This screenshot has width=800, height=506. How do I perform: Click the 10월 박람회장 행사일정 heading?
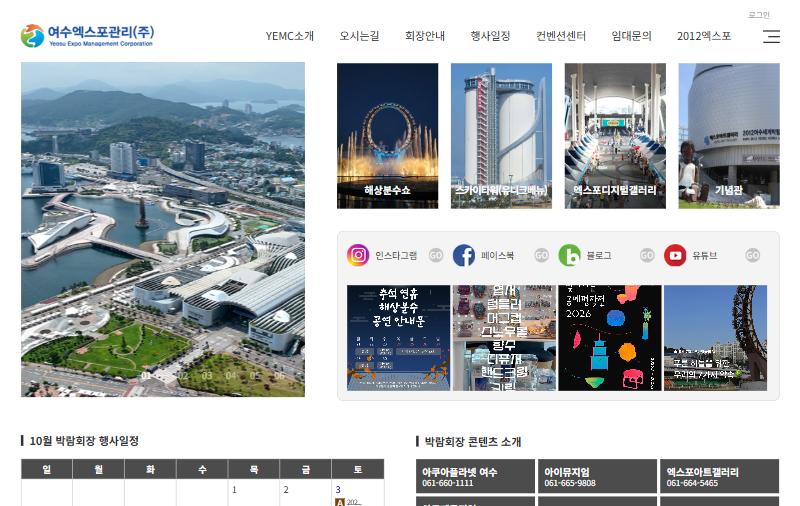point(84,441)
